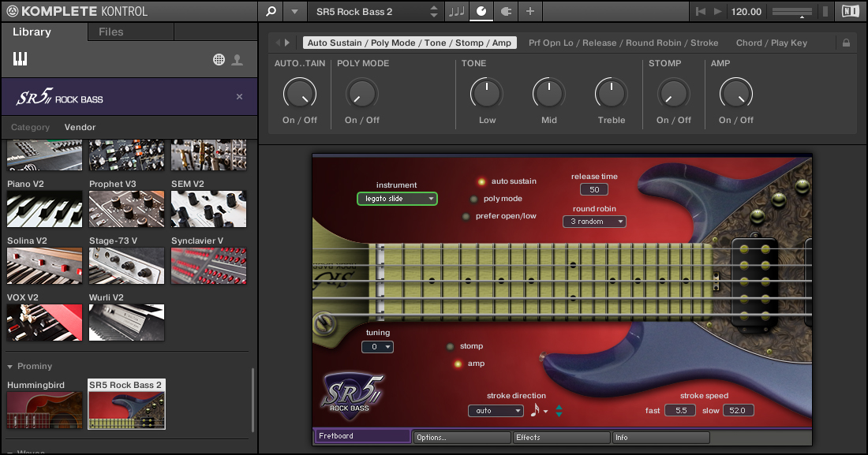The width and height of the screenshot is (868, 455).
Task: Select the Prophet V3 thumbnail
Action: pos(126,209)
